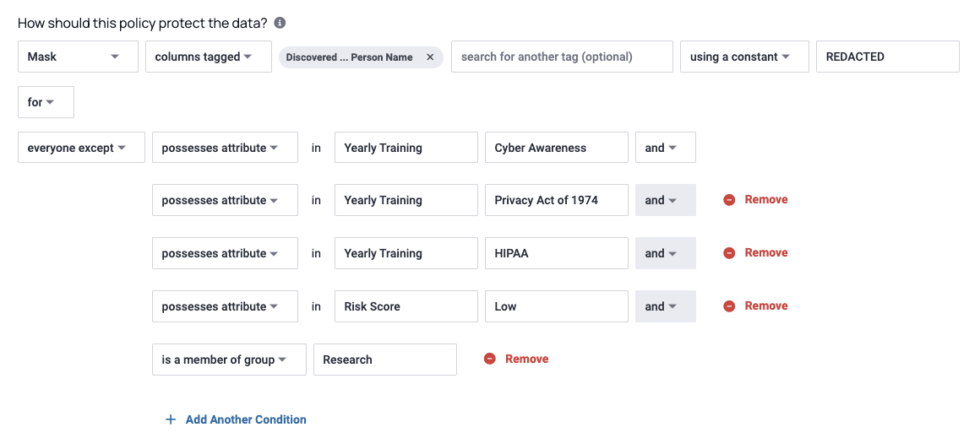The image size is (980, 438).
Task: Click red minus icon for Risk Score row
Action: pyautogui.click(x=729, y=306)
